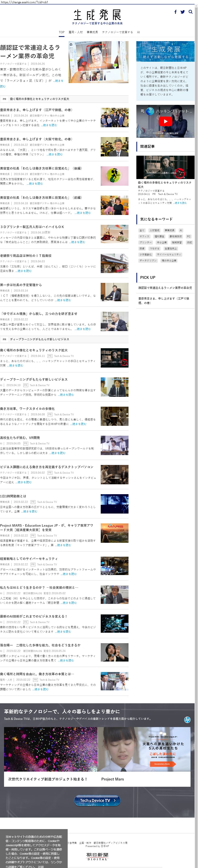
Task: Switch to the 雇用・人材 tab
Action: [75, 32]
